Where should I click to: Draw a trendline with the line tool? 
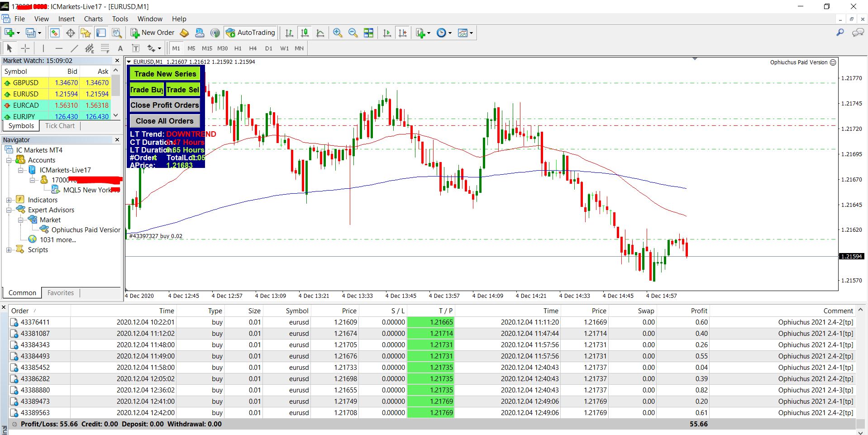(74, 48)
